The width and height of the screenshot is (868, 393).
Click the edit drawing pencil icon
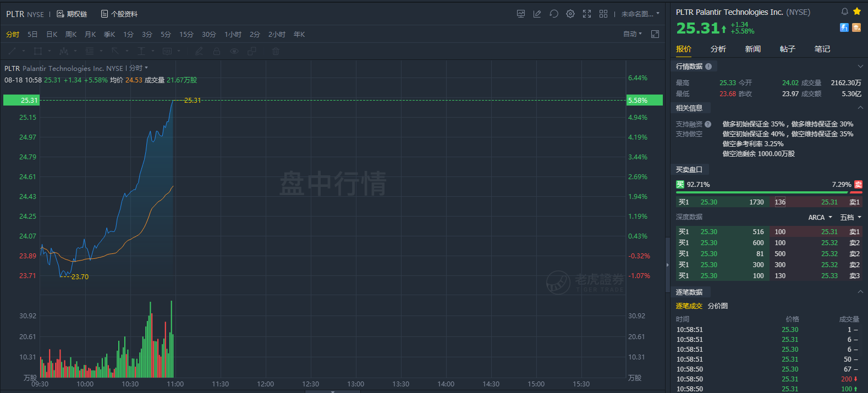(537, 14)
